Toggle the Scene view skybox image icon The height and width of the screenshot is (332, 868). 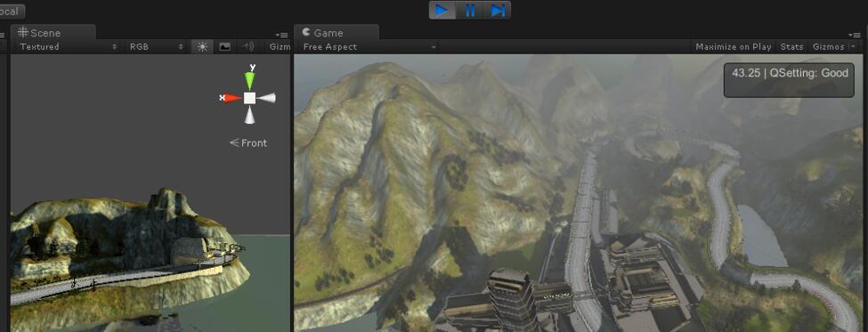(224, 47)
